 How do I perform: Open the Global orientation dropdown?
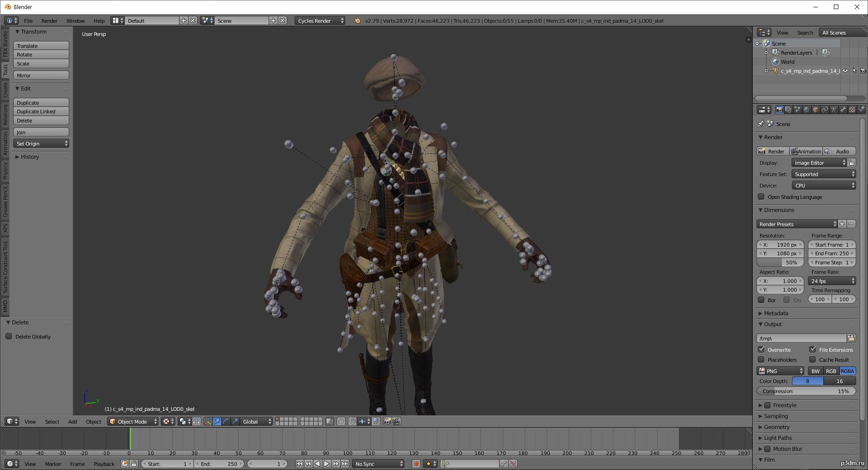coord(256,422)
